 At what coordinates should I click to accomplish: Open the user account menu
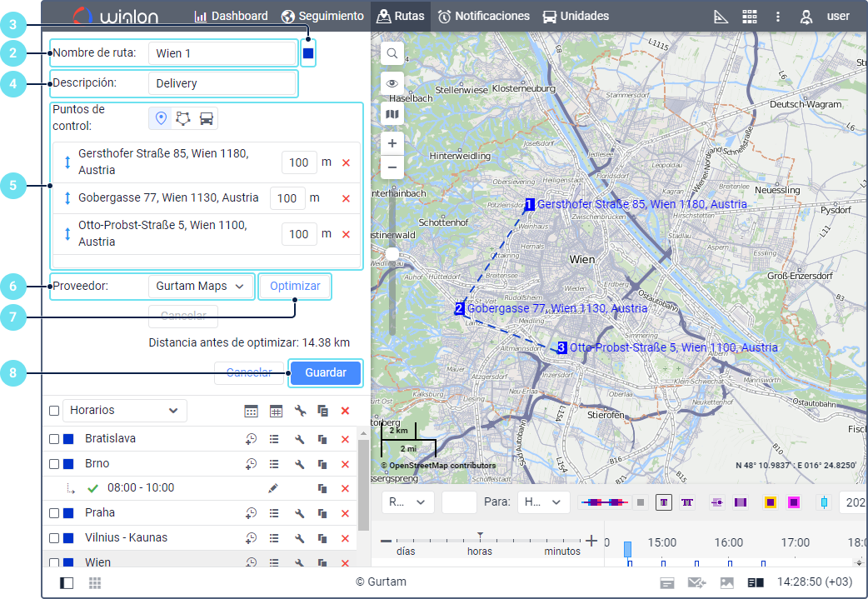click(825, 16)
